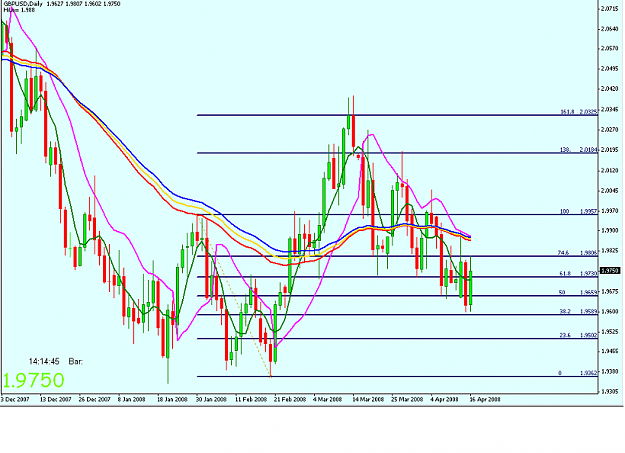Click the 1.9525 price axis value

coord(609,332)
